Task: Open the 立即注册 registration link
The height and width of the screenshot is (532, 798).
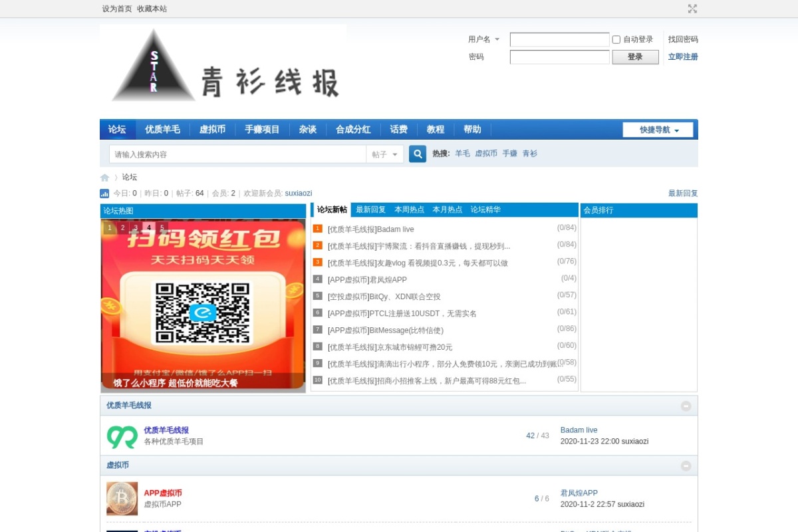Action: 683,57
